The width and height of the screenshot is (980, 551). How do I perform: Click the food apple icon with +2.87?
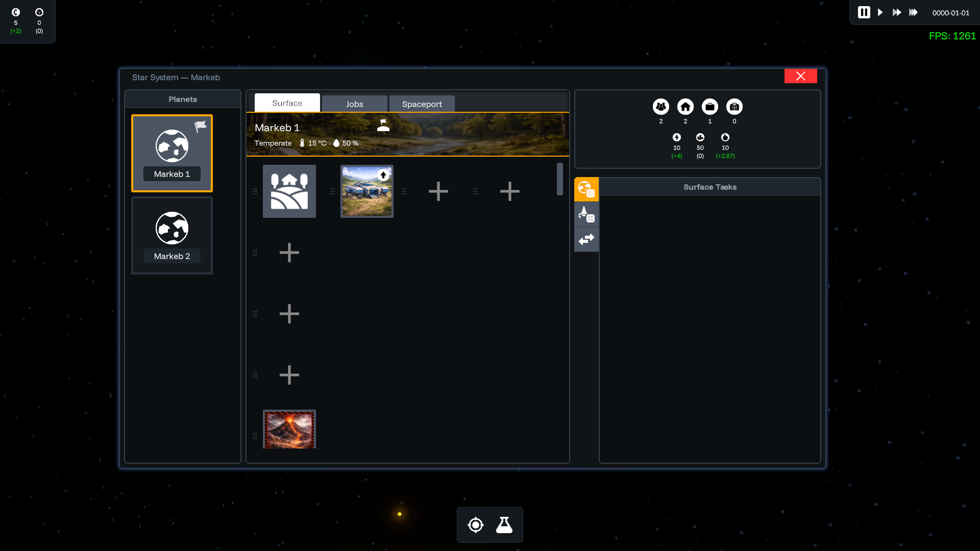pyautogui.click(x=725, y=137)
